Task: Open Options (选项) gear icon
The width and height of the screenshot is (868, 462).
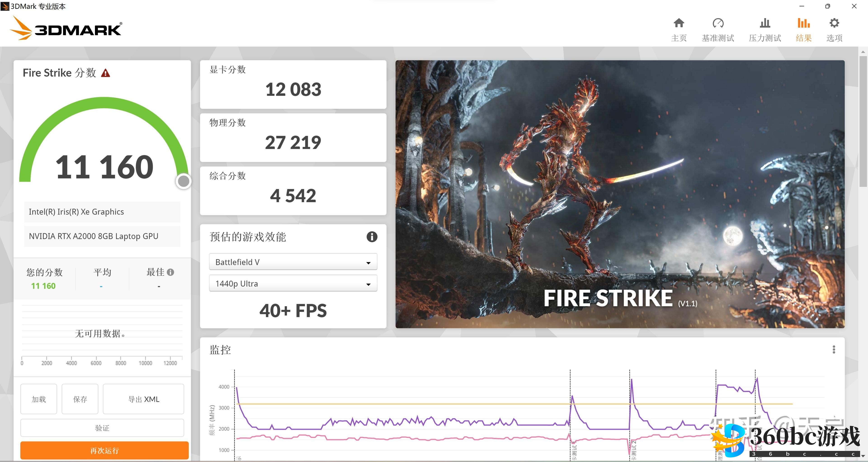Action: pyautogui.click(x=834, y=23)
